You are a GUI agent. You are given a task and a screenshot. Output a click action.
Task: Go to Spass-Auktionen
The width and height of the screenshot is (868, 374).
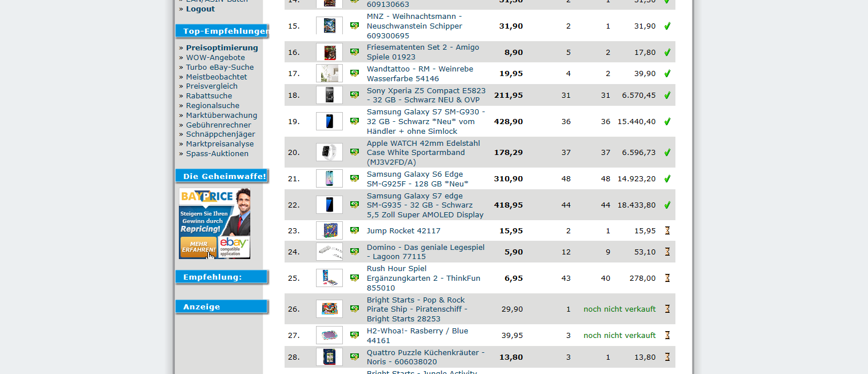click(218, 154)
